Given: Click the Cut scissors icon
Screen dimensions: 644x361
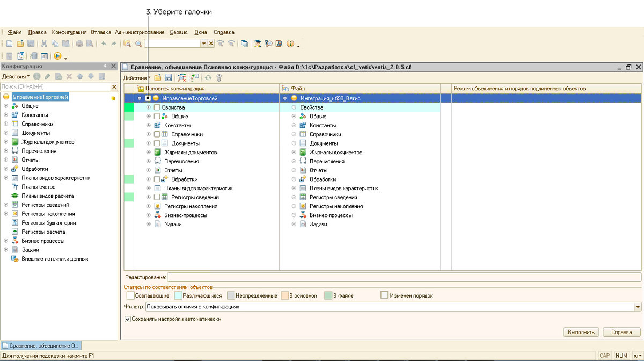Looking at the screenshot, I should [44, 44].
